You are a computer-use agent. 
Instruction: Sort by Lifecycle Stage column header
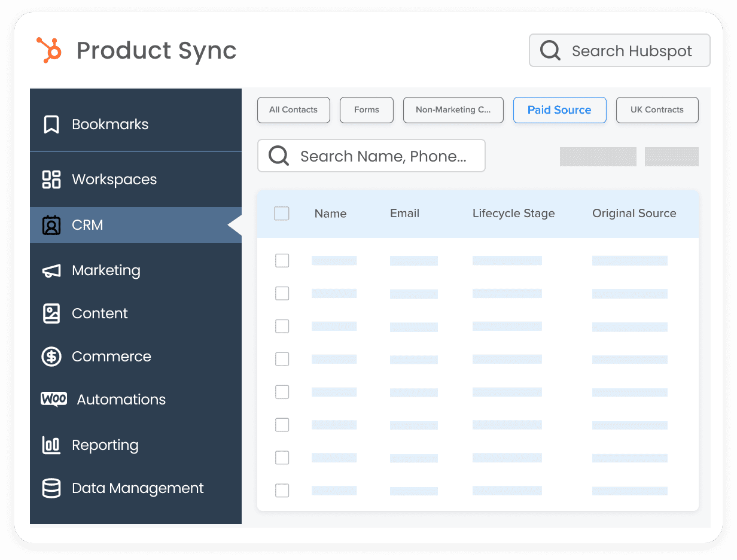[514, 214]
